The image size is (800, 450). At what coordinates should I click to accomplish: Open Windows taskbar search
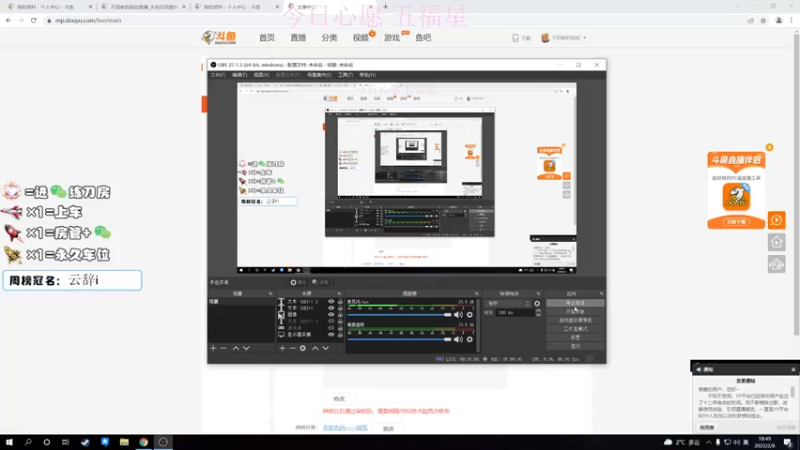tap(28, 442)
